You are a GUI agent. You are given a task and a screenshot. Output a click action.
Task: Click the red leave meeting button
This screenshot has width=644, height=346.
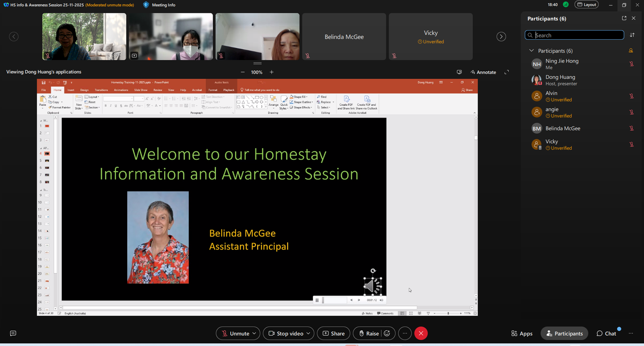(x=421, y=333)
